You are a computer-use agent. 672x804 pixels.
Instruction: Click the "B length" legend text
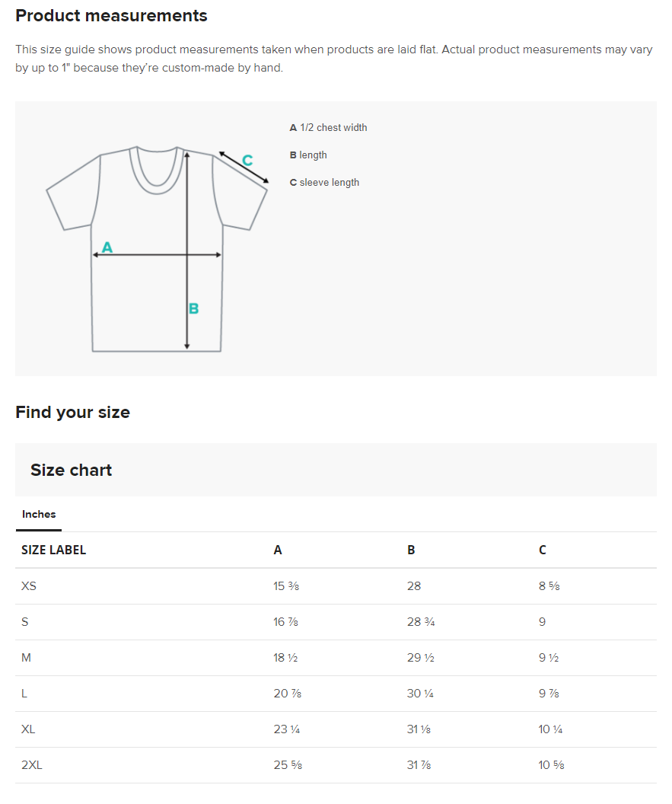[x=308, y=155]
